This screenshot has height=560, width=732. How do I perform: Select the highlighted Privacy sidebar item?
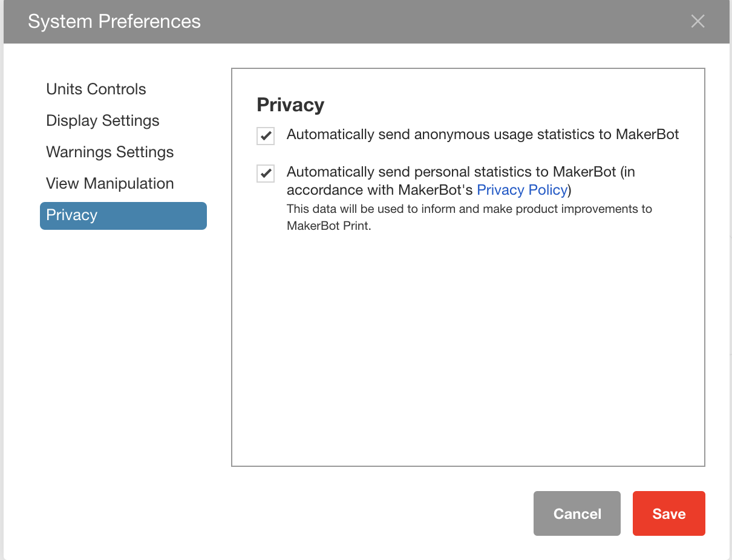pyautogui.click(x=123, y=215)
